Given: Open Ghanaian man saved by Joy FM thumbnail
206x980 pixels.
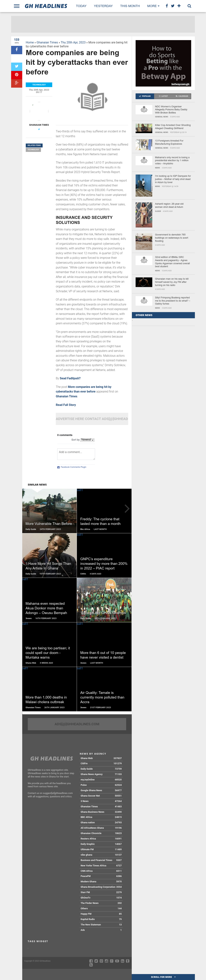Looking at the screenshot, I should [x=144, y=282].
